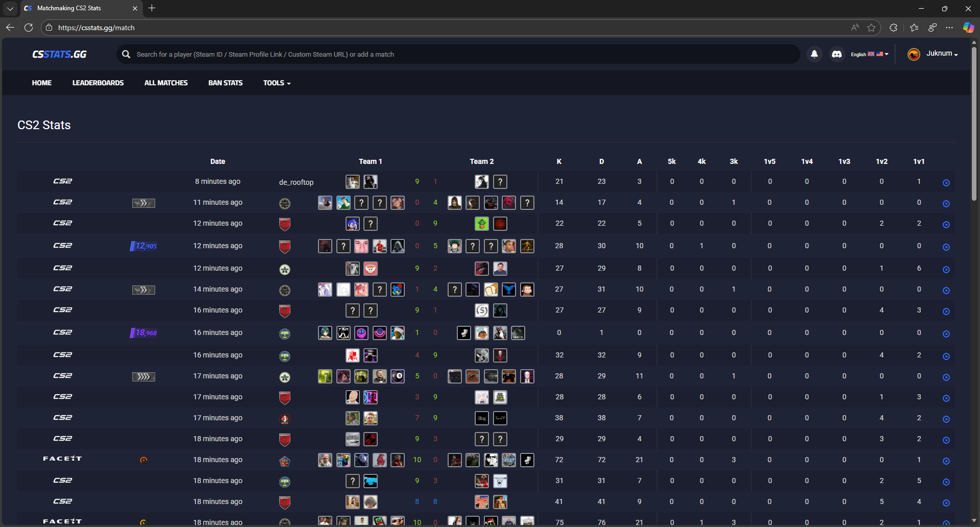This screenshot has height=527, width=980.
Task: Click the address bar URL csstats.gg/match
Action: (x=96, y=28)
